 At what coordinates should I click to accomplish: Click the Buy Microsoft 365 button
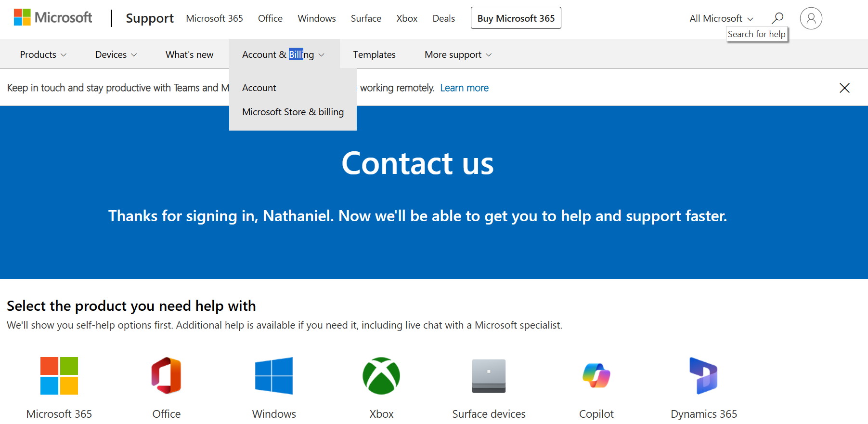pos(516,18)
